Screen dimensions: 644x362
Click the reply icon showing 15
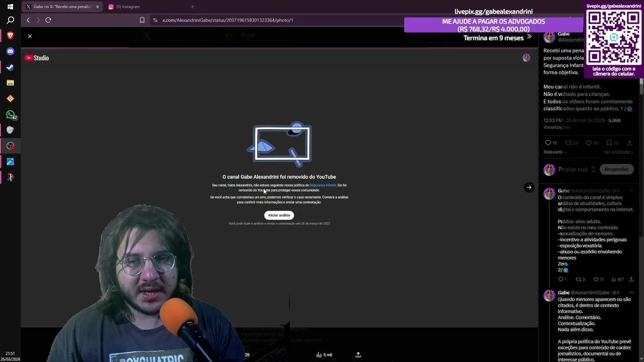click(551, 143)
